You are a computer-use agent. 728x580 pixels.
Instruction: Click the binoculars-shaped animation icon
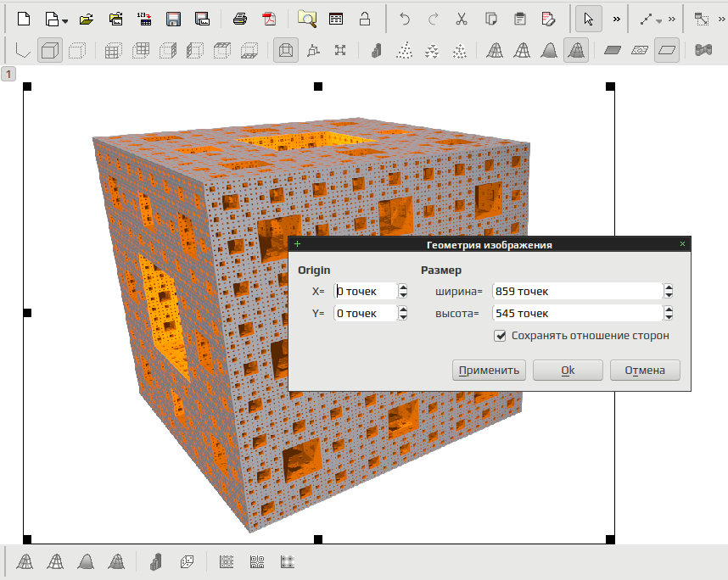[703, 50]
